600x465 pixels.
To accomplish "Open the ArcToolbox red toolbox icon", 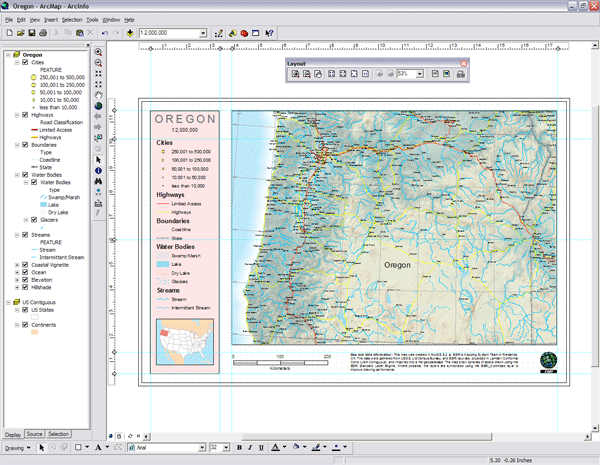I will (x=244, y=33).
